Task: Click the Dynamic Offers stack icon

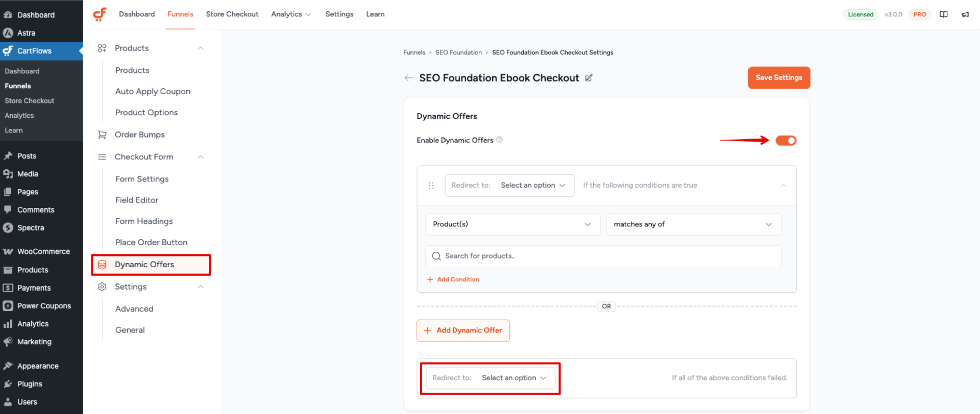Action: coord(102,265)
